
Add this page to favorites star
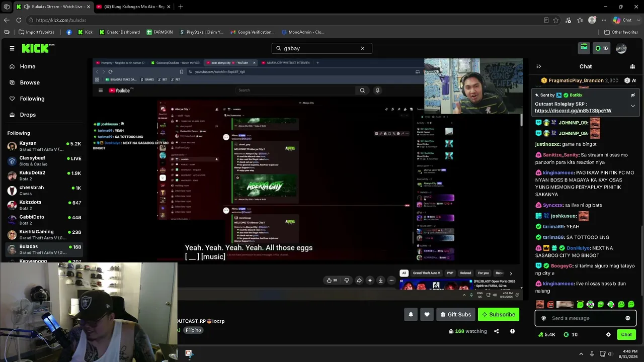click(x=556, y=20)
